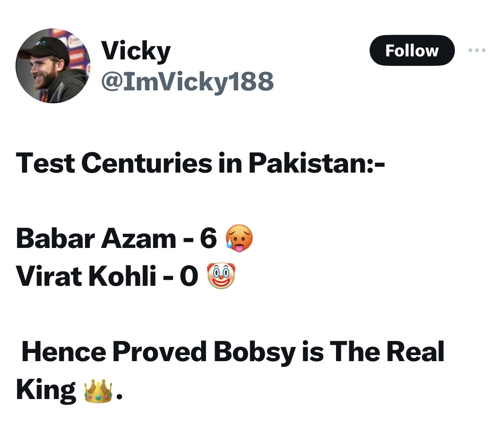Click the clown face emoji
This screenshot has width=504, height=424.
221,276
